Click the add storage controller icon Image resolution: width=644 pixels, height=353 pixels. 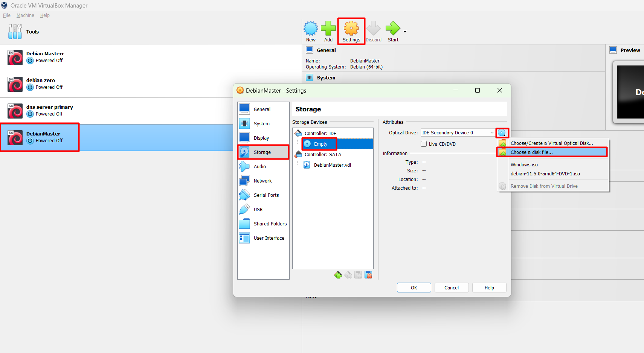coord(338,275)
